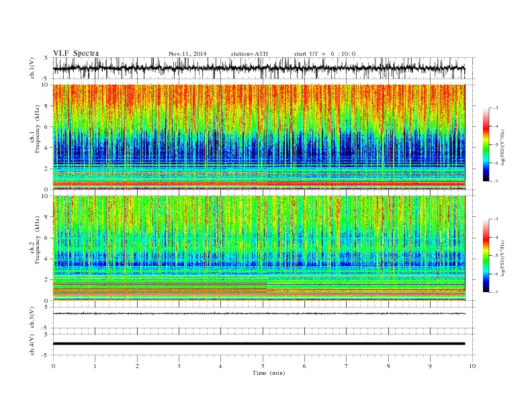The width and height of the screenshot is (532, 411).
Task: Click the thick black ch.4 voltage trace
Action: point(259,344)
